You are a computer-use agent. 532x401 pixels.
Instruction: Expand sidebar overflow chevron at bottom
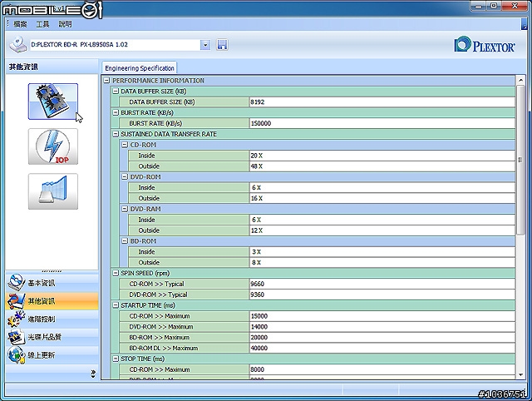click(x=93, y=374)
